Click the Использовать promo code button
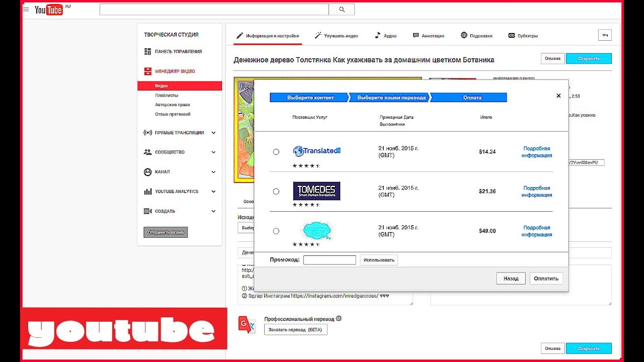 click(x=379, y=260)
